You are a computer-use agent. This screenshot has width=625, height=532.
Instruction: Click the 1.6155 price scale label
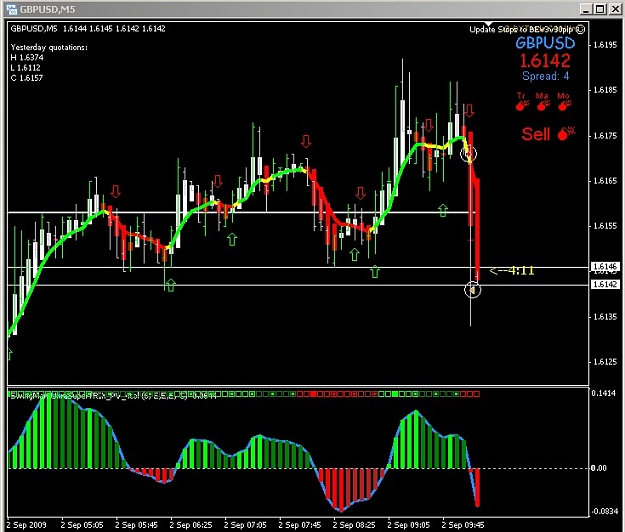[x=605, y=226]
